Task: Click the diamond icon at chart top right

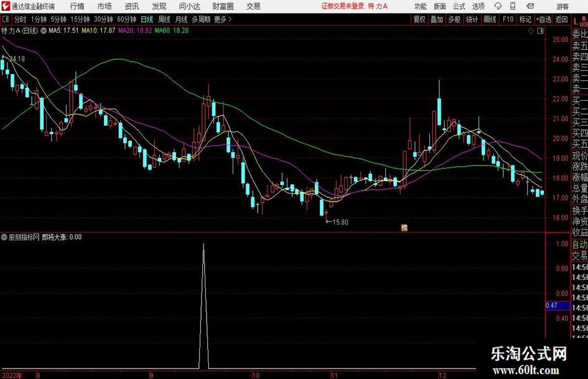Action: pyautogui.click(x=531, y=31)
